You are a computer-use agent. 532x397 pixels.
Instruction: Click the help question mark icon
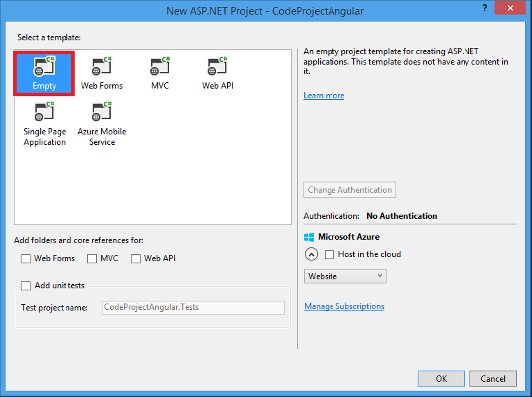tap(485, 8)
